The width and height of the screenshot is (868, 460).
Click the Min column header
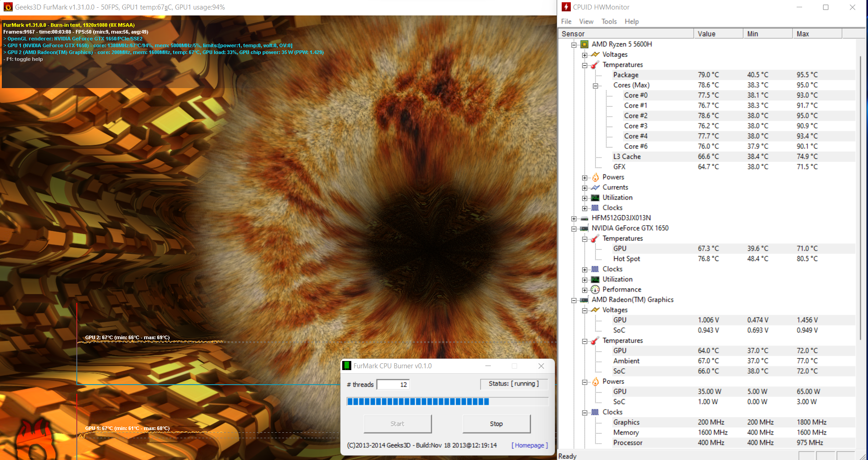click(768, 34)
